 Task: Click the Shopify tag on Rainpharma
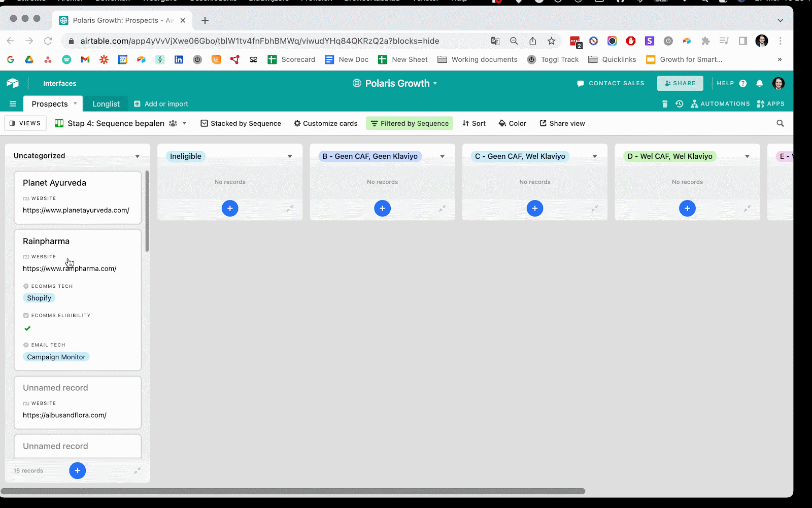click(39, 298)
